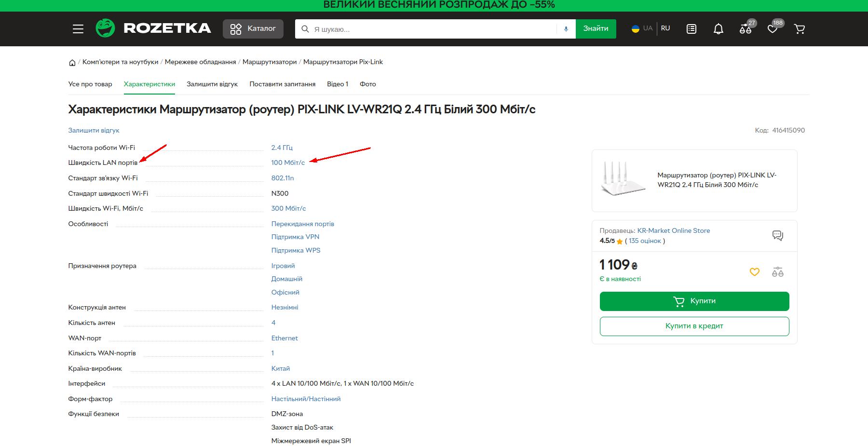
Task: Open the Фото tab
Action: tap(368, 84)
